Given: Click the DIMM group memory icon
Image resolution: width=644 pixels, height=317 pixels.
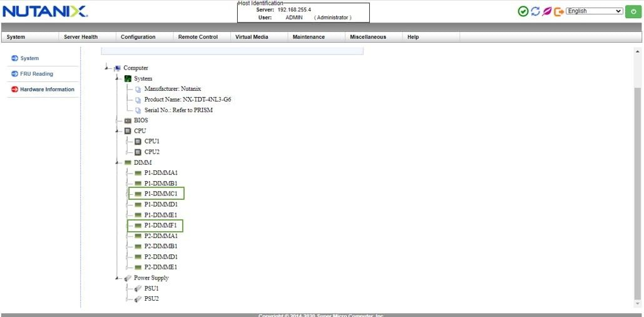Looking at the screenshot, I should 128,163.
